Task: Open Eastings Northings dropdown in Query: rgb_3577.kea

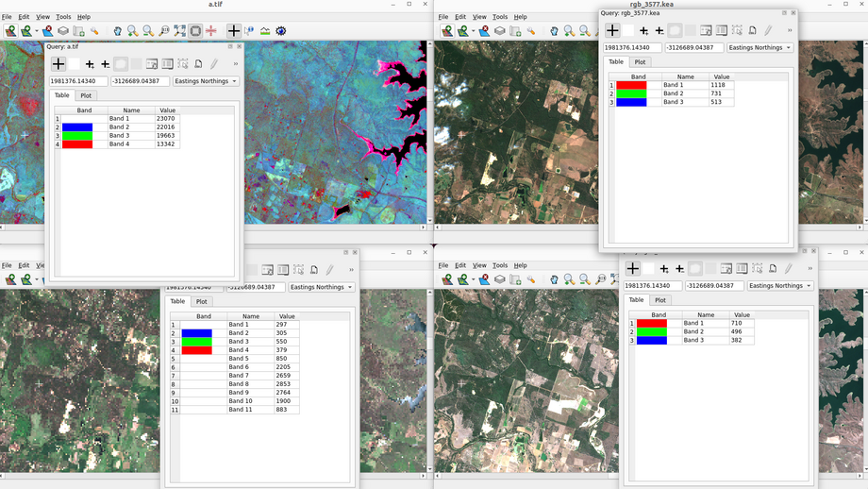Action: (x=759, y=47)
